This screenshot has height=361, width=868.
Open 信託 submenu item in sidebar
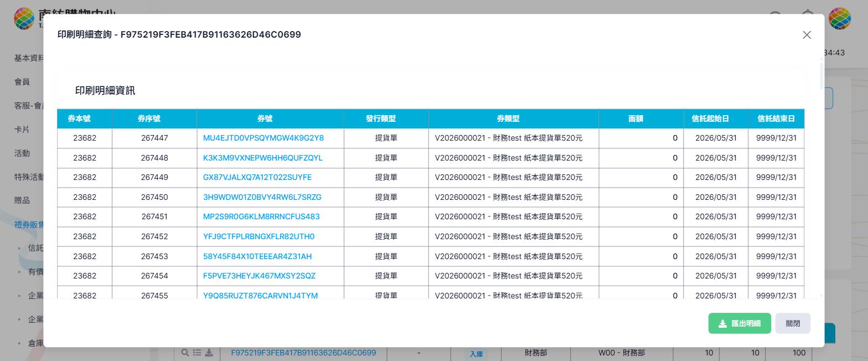point(35,248)
